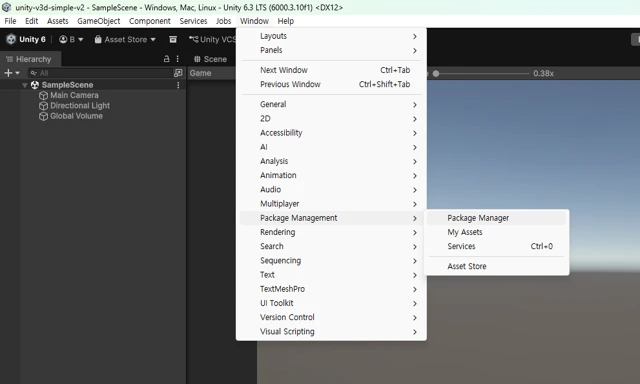Expand the Multiplayer submenu

click(x=331, y=204)
